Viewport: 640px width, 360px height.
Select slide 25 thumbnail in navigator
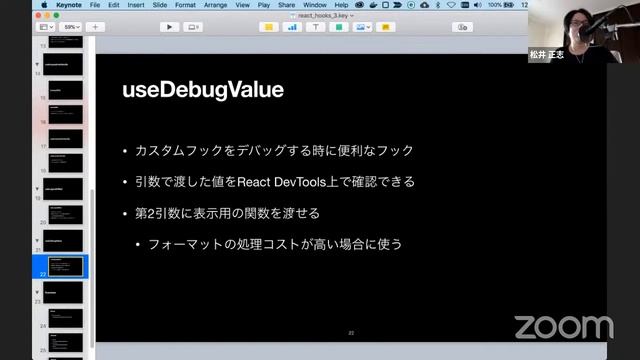[x=65, y=342]
